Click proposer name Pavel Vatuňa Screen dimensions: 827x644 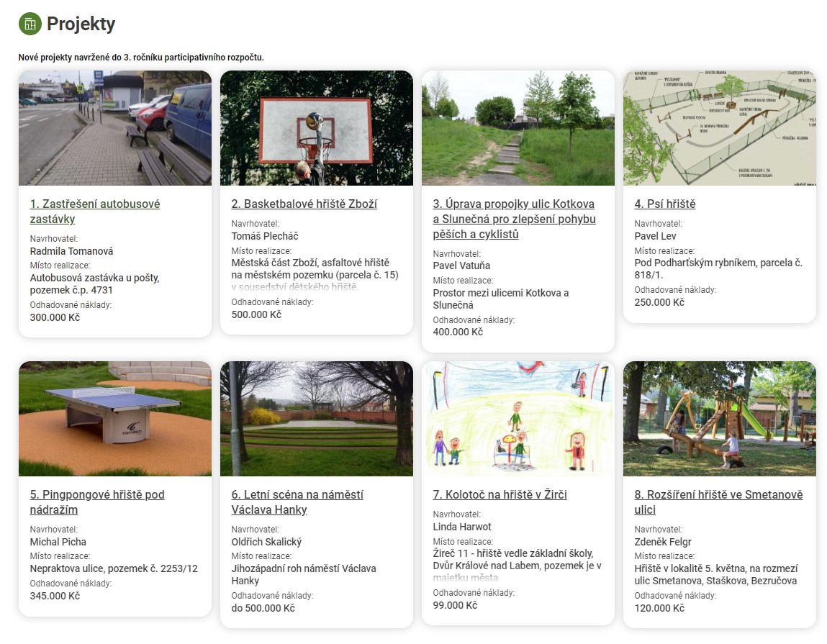tap(461, 266)
